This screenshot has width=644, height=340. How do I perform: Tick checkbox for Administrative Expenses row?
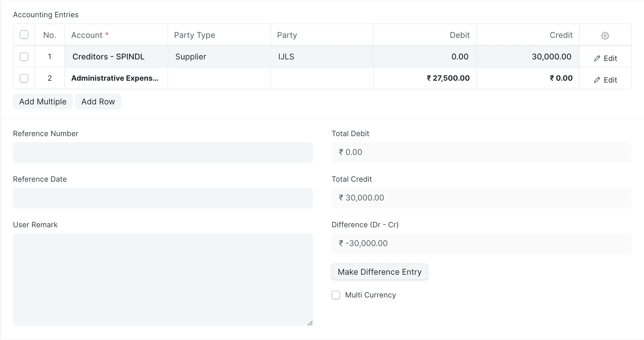[x=24, y=78]
